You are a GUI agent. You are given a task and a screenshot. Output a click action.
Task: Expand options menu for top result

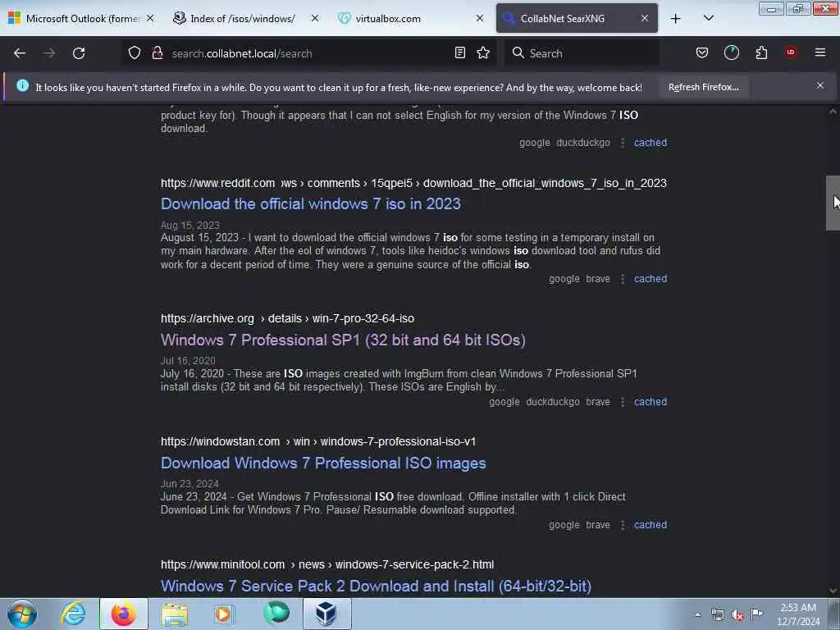click(x=623, y=143)
